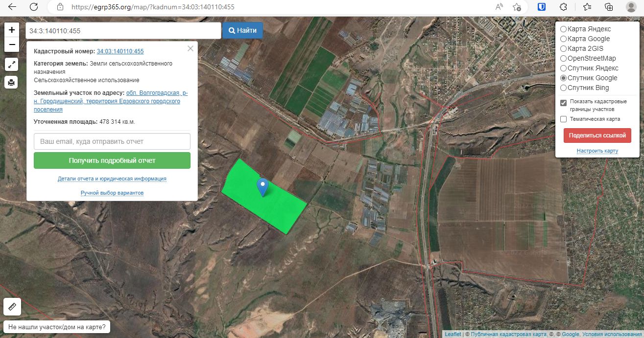
Task: Click Получить подробный отчет button
Action: (112, 160)
